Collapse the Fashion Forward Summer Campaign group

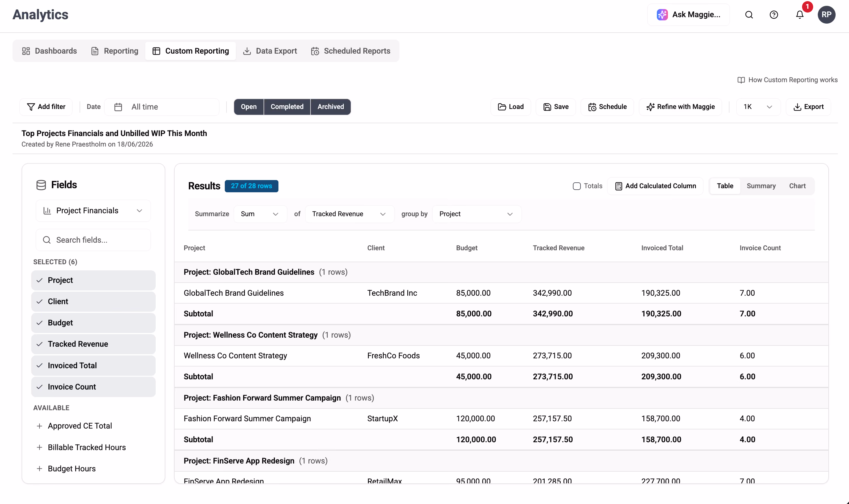501,398
